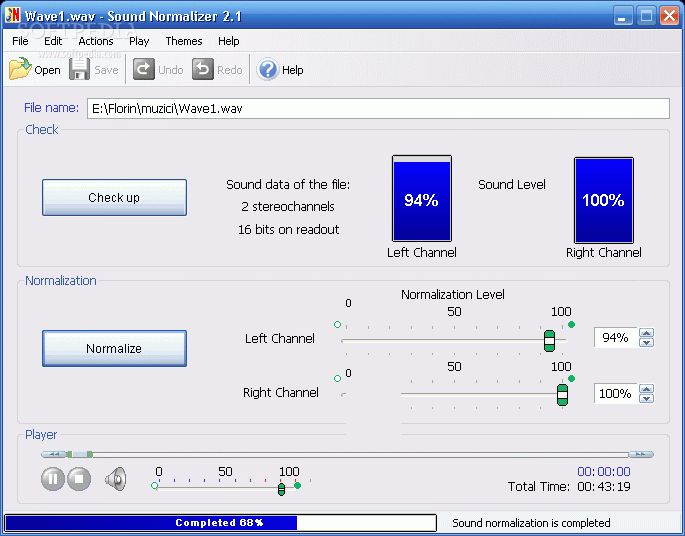Viewport: 685px width, 536px height.
Task: Click the filled green dot at volume maximum
Action: tap(298, 485)
